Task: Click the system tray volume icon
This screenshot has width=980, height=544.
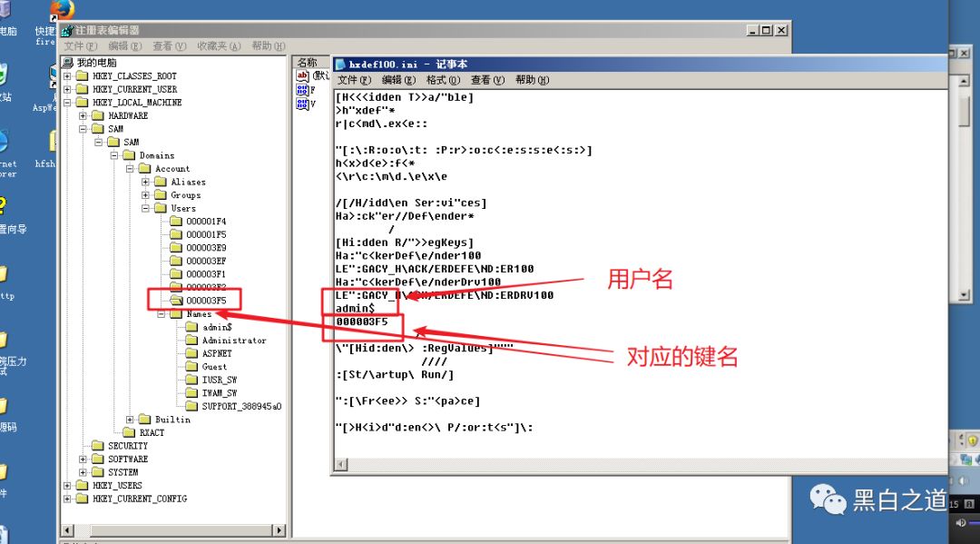Action: pyautogui.click(x=961, y=523)
